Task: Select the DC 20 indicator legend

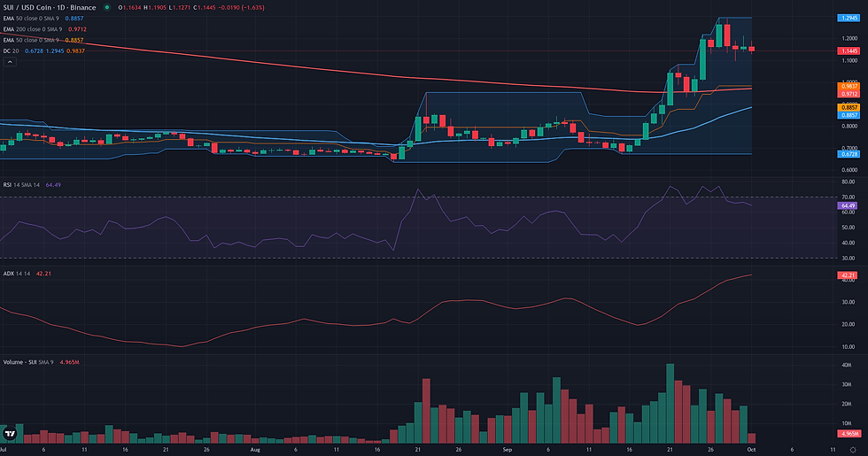Action: pos(44,51)
